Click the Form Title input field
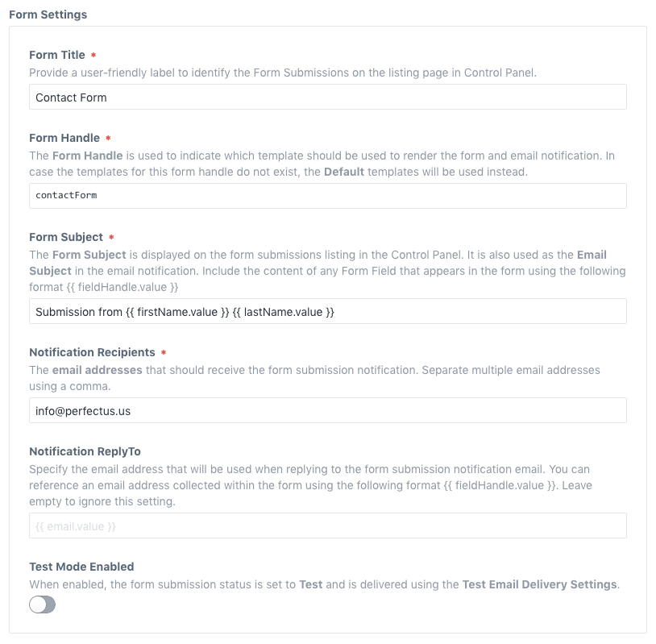The width and height of the screenshot is (656, 644). point(327,98)
